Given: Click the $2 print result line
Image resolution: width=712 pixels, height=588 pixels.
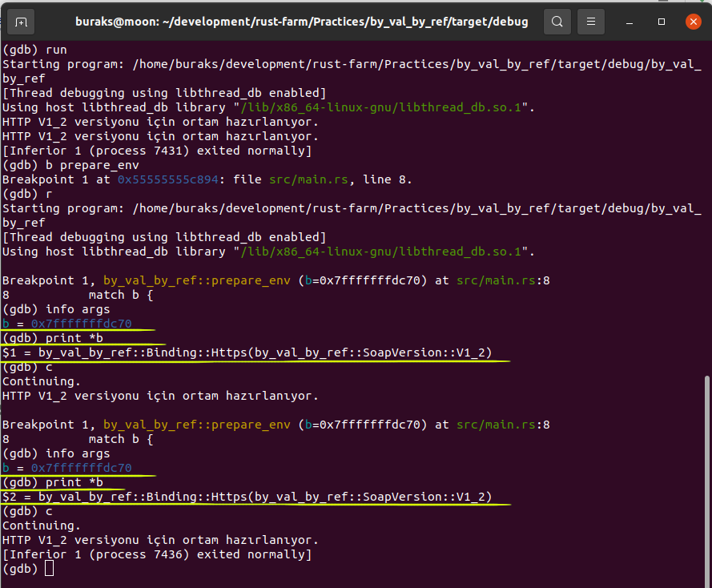Looking at the screenshot, I should point(247,497).
